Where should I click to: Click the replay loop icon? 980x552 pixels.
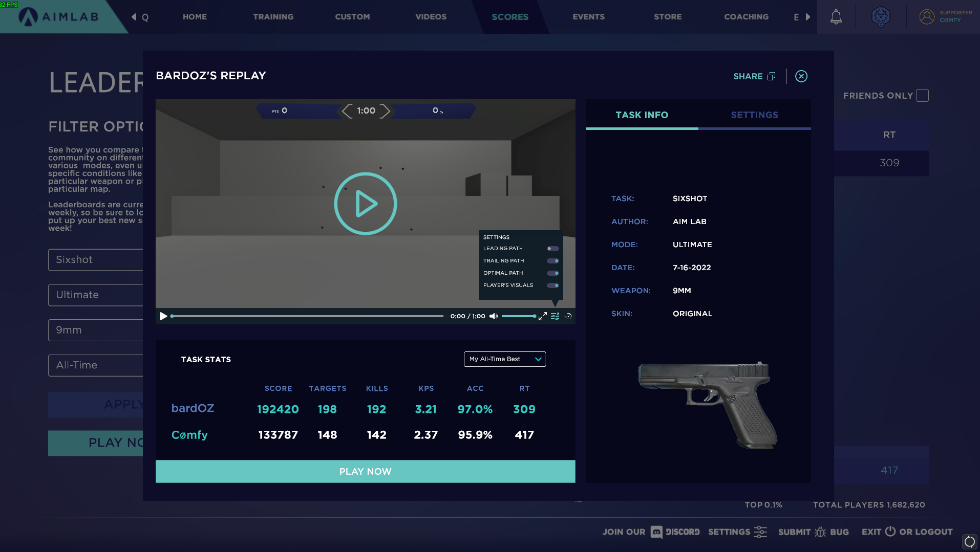click(568, 316)
